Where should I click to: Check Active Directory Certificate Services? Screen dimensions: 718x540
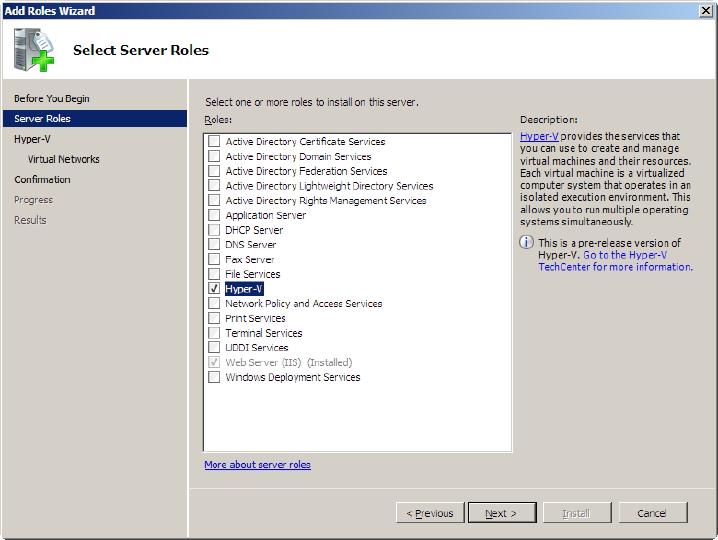click(x=214, y=141)
